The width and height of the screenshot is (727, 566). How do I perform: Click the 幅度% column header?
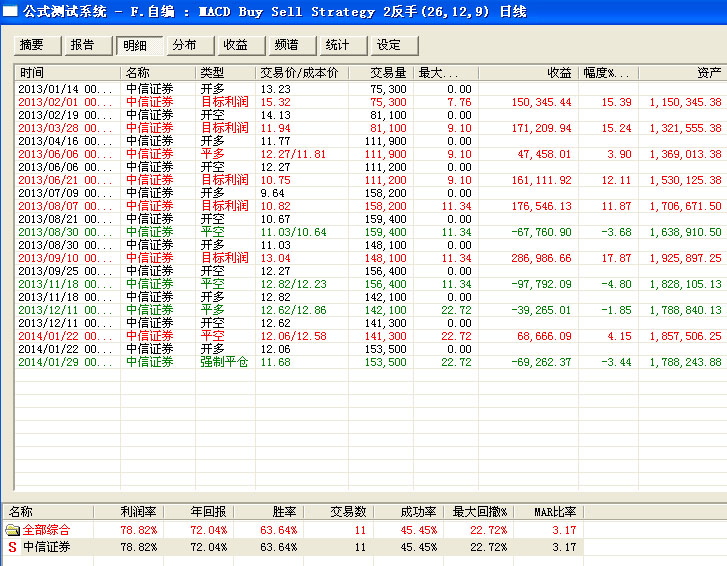(x=608, y=73)
